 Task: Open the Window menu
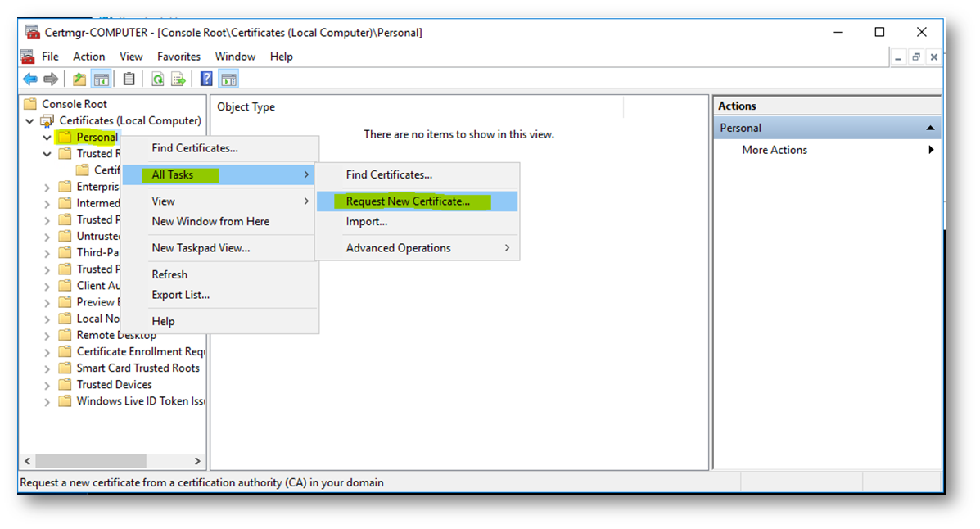pos(235,57)
